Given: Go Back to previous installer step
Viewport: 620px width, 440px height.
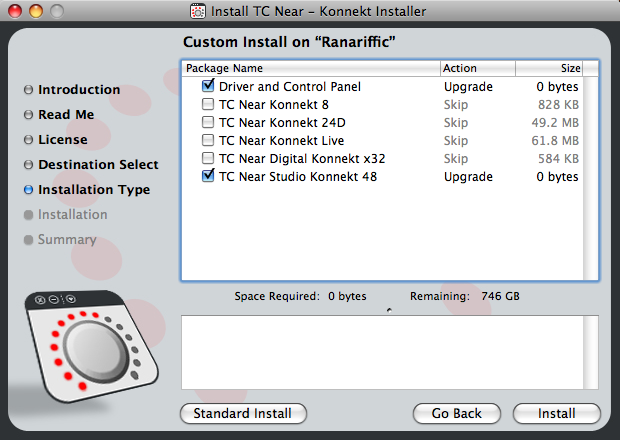Looking at the screenshot, I should pyautogui.click(x=457, y=414).
